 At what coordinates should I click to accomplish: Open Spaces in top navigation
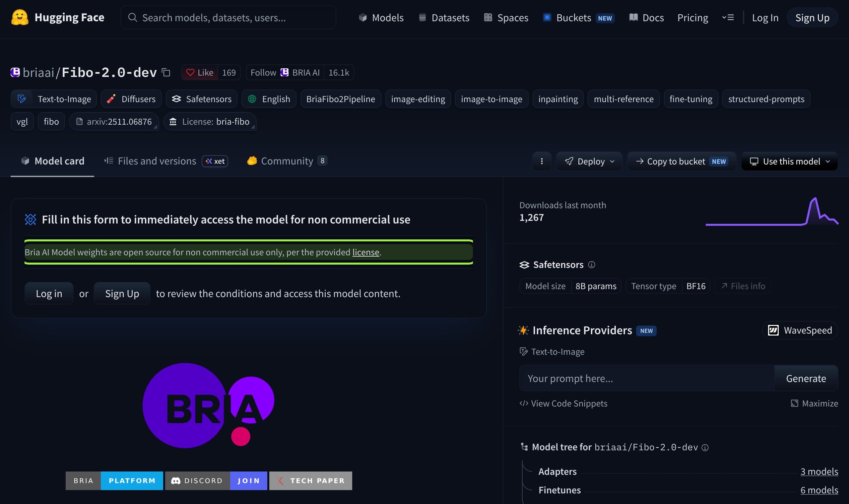point(506,17)
